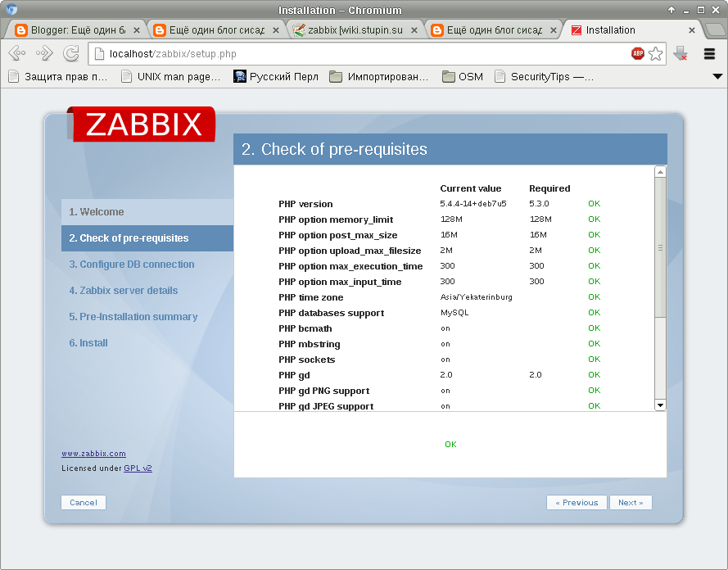Click the PHP mbstring row label
This screenshot has width=728, height=570.
tap(310, 344)
